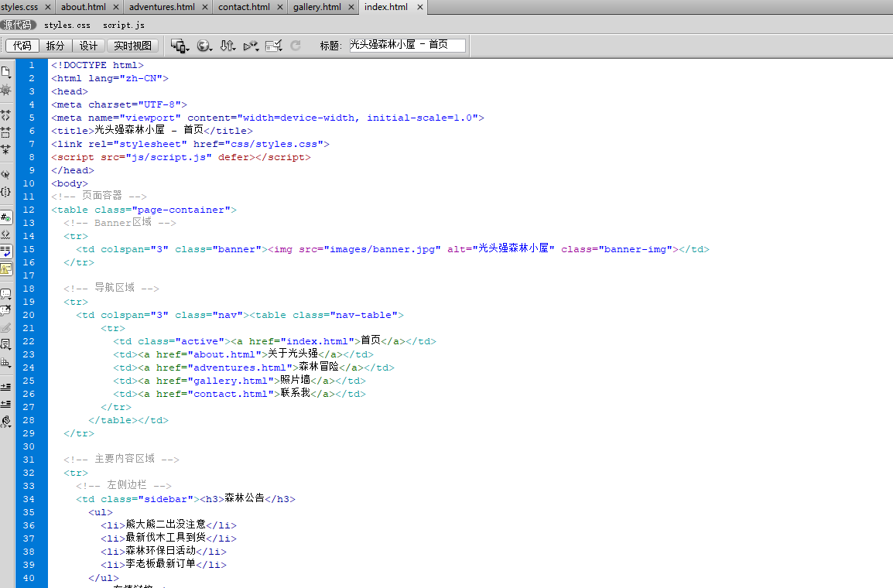Viewport: 893px width, 588px height.
Task: Close the index.html tab
Action: click(x=419, y=7)
